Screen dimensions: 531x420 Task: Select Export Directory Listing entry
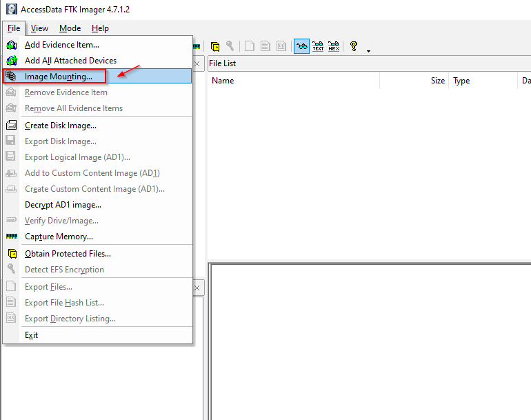pos(97,319)
